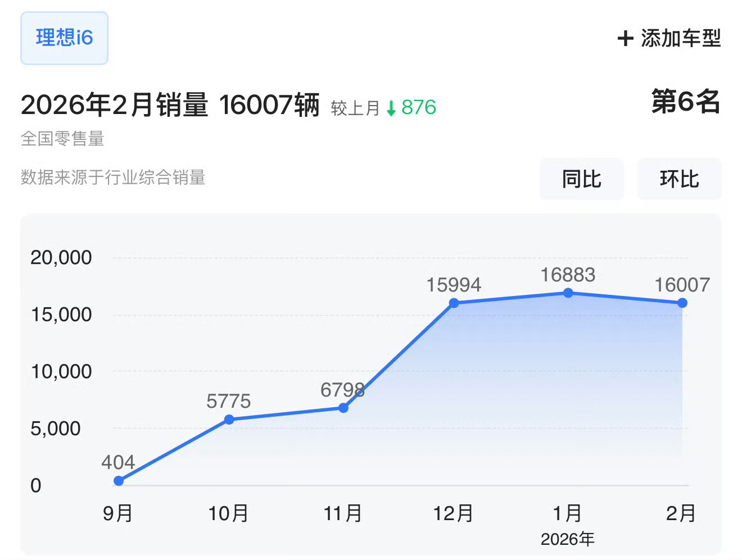The image size is (742, 560).
Task: Click the 1月 2026年 axis label
Action: click(568, 525)
